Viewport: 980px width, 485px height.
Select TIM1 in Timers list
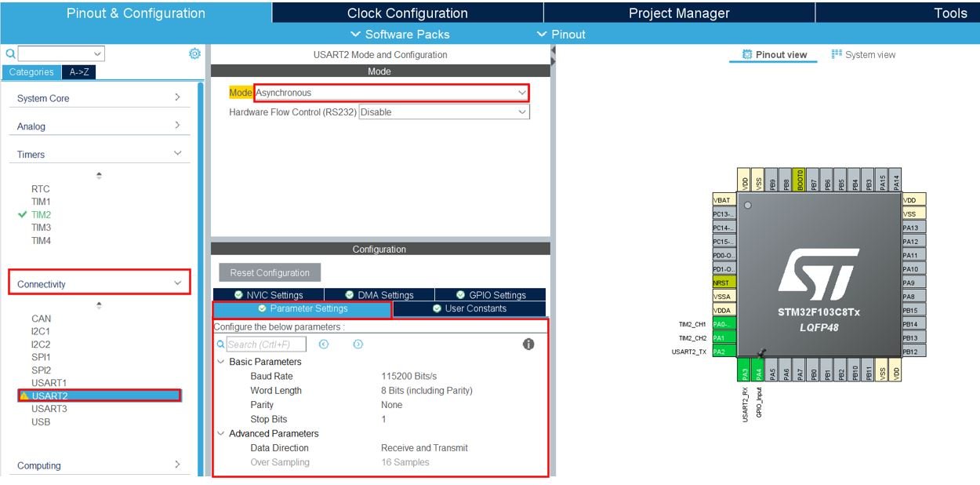41,202
